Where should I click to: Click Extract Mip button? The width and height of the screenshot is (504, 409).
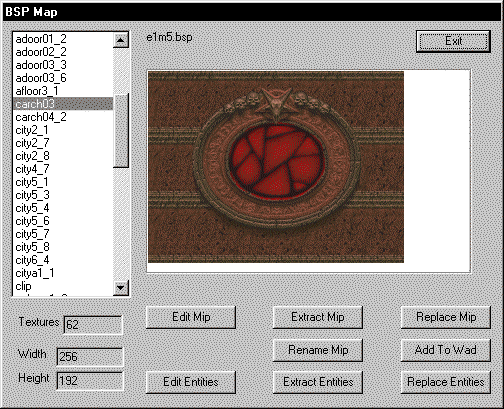pos(318,317)
